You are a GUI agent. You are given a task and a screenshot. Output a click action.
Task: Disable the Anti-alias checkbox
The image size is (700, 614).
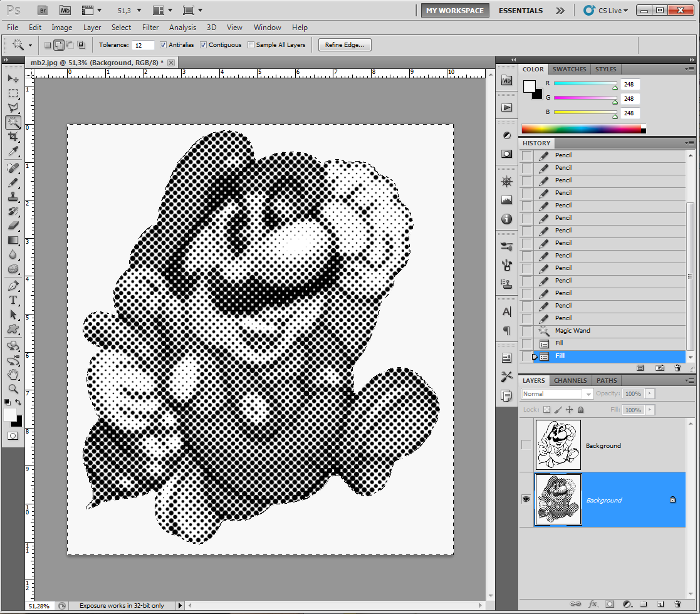tap(163, 44)
